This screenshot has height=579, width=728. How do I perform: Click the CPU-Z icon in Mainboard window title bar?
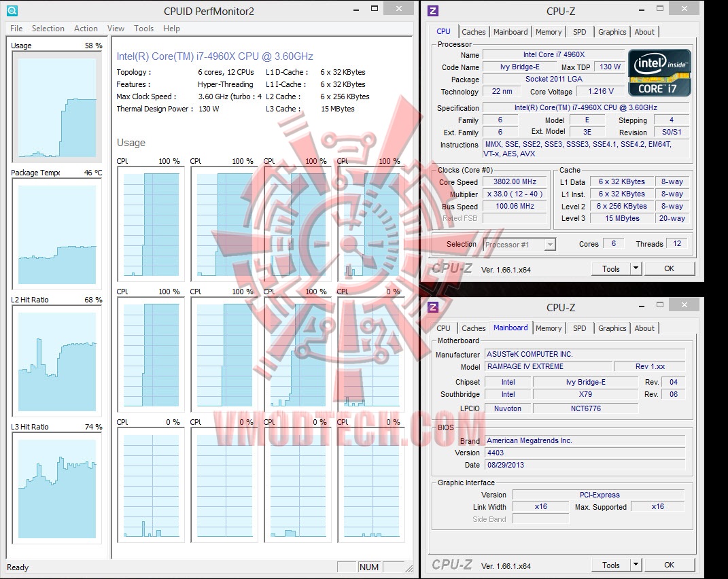(433, 307)
